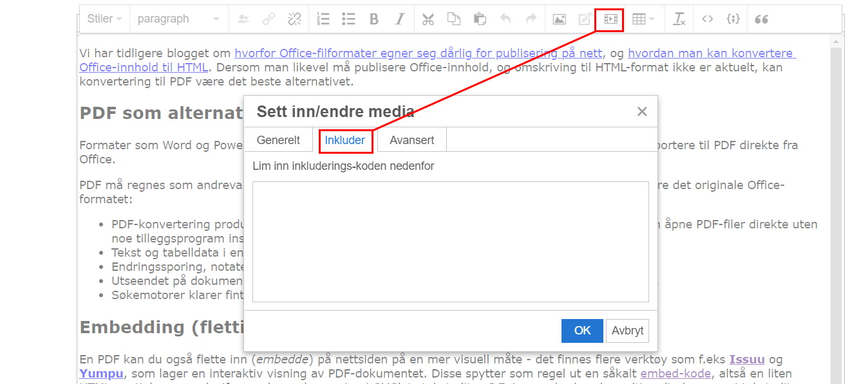This screenshot has width=868, height=384.
Task: Open the source code view icon
Action: [x=707, y=19]
